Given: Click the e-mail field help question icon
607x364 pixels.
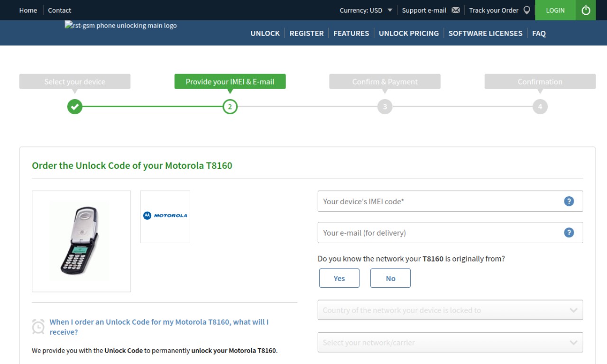Looking at the screenshot, I should click(x=569, y=233).
